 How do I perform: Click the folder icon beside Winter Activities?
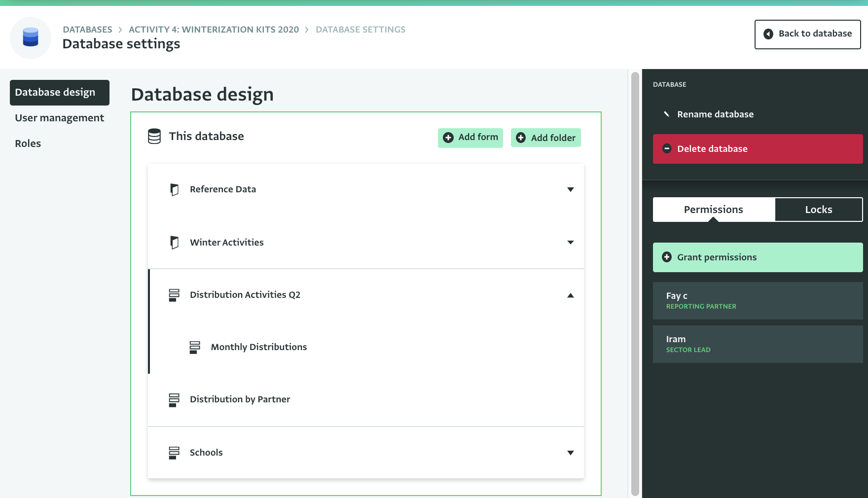[x=174, y=242]
